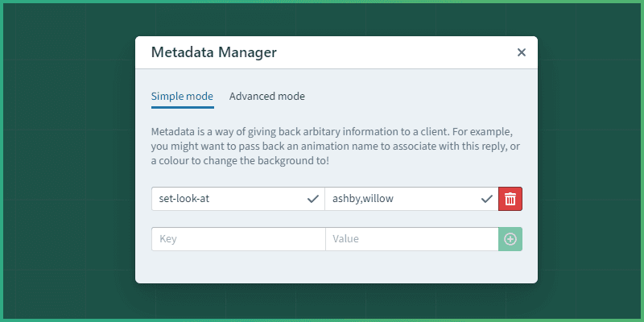Viewport: 644px width, 322px height.
Task: Click the checkmark in set-look-at key field
Action: pos(312,199)
